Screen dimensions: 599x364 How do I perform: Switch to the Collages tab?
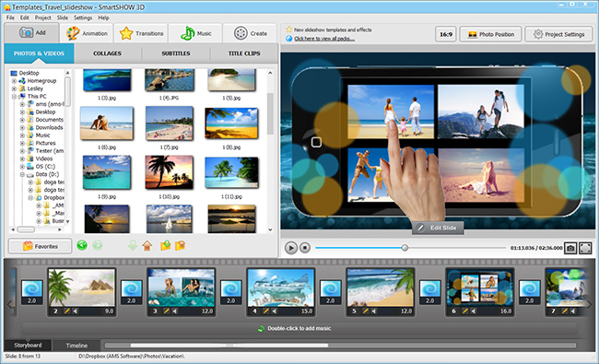coord(107,53)
